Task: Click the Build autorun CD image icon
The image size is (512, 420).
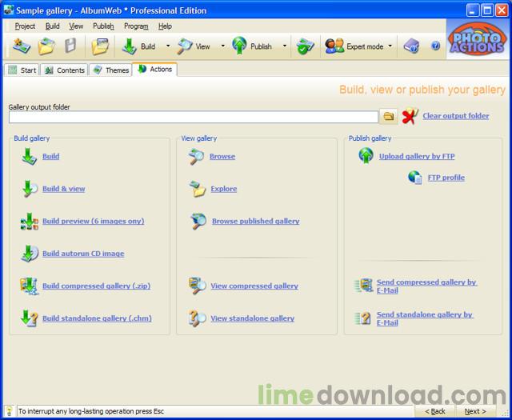Action: point(30,254)
